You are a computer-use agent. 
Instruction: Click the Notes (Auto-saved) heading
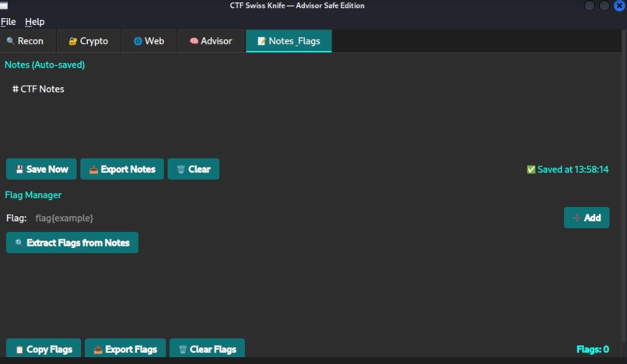(x=45, y=65)
